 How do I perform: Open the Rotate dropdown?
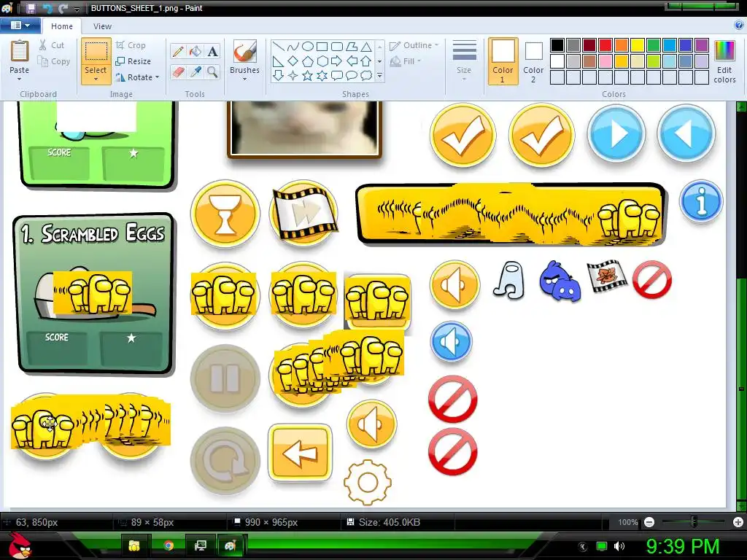pyautogui.click(x=136, y=77)
